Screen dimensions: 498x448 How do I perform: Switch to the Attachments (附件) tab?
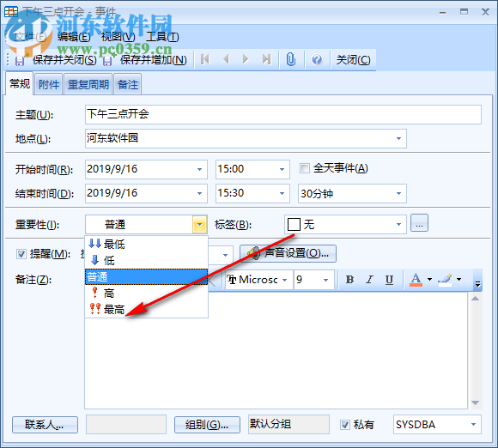click(49, 84)
